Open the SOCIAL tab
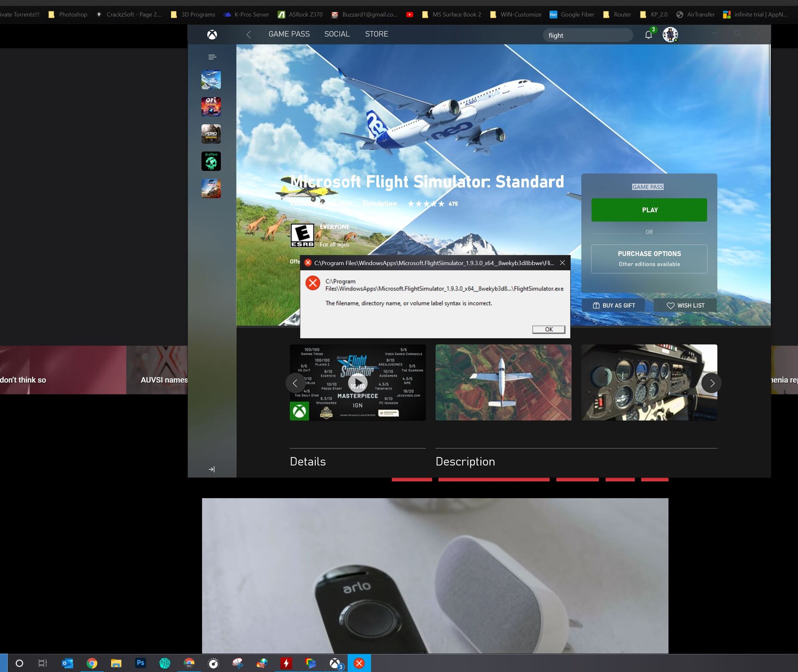This screenshot has height=672, width=798. point(337,34)
